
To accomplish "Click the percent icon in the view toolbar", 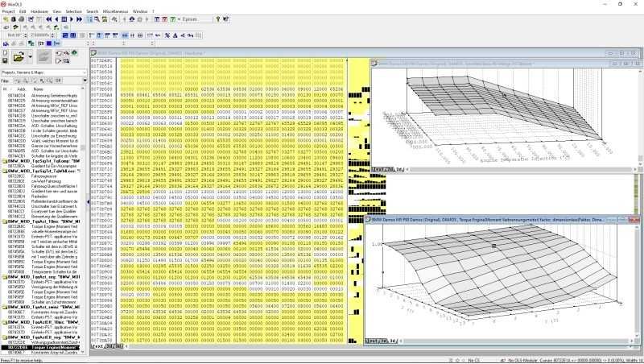I will click(167, 35).
